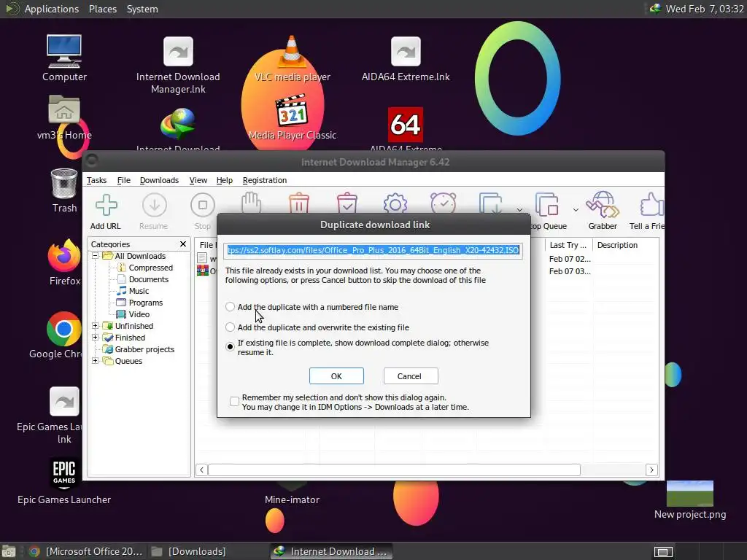747x560 pixels.
Task: Click the Start Queue toolbar icon
Action: (x=491, y=203)
